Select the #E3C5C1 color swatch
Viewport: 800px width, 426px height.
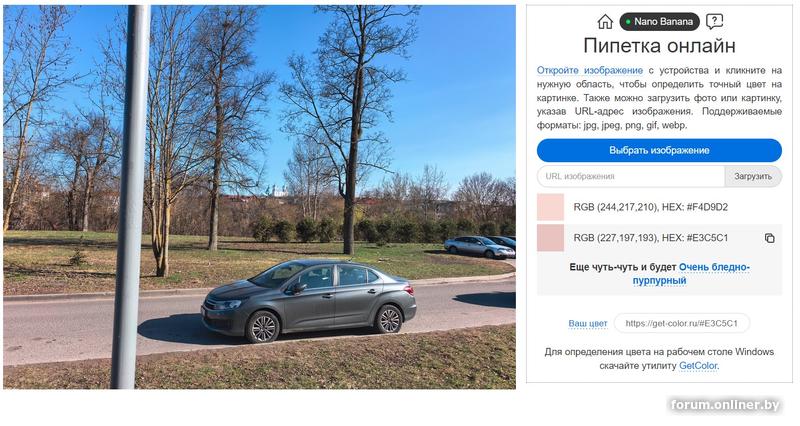(551, 238)
